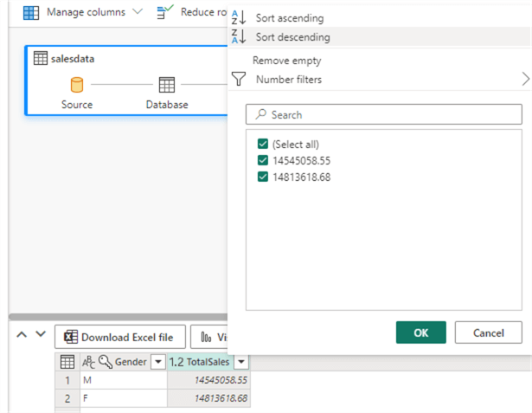This screenshot has width=532, height=413.
Task: Open the TotalSales column filter dropdown
Action: 241,362
